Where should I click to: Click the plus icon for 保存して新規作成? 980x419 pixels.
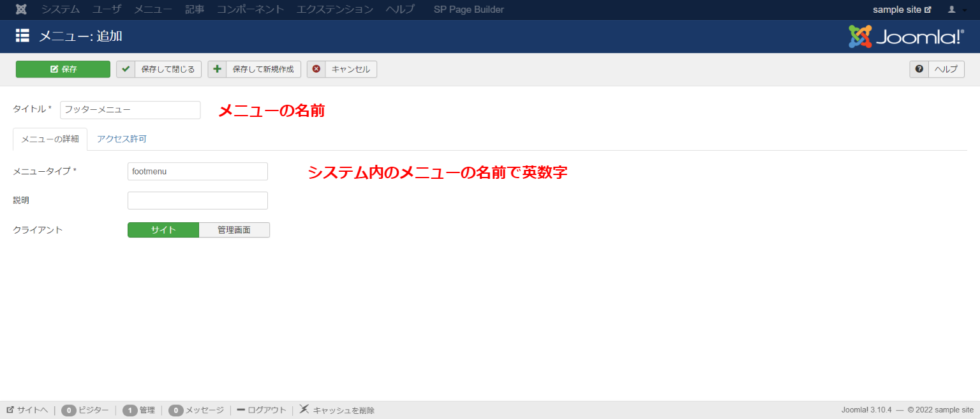(x=218, y=69)
